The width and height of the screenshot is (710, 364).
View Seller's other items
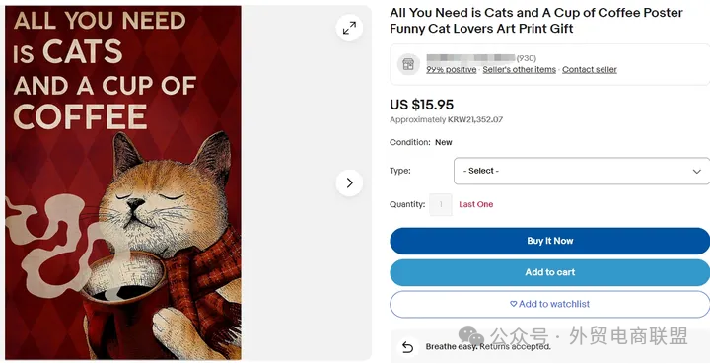tap(519, 70)
